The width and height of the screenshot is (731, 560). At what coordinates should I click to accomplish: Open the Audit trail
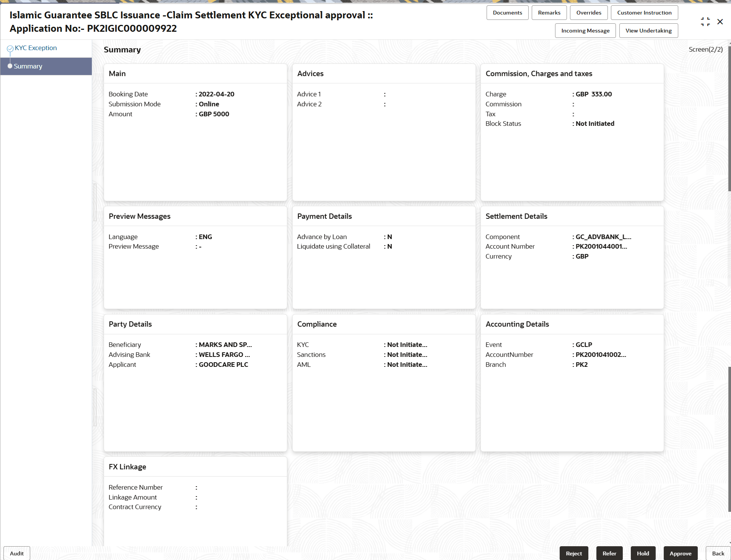(17, 553)
